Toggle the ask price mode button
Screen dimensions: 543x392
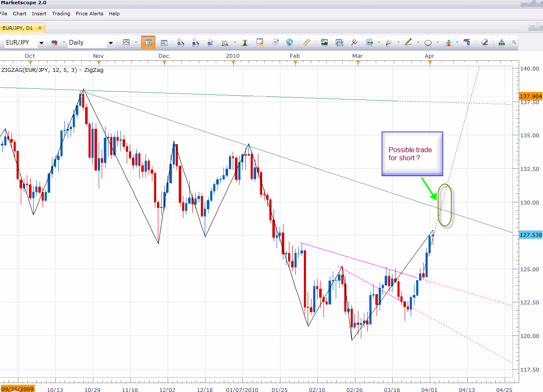[164, 43]
